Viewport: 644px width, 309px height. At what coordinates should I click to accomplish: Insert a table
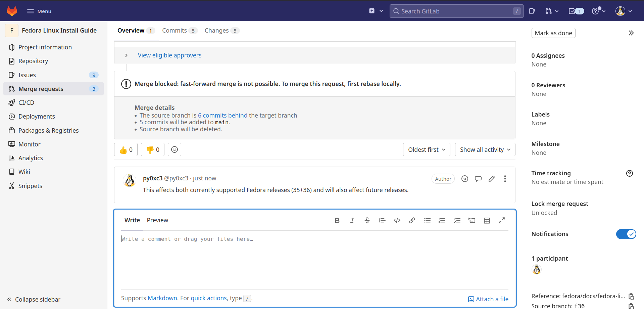[487, 220]
